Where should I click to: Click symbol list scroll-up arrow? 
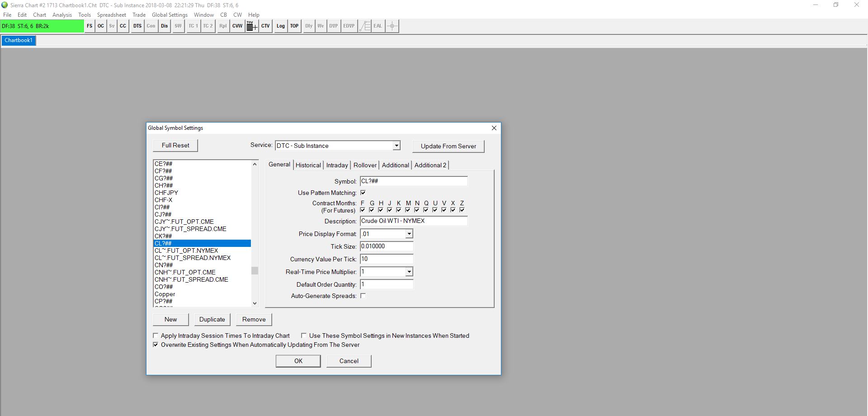pyautogui.click(x=255, y=164)
